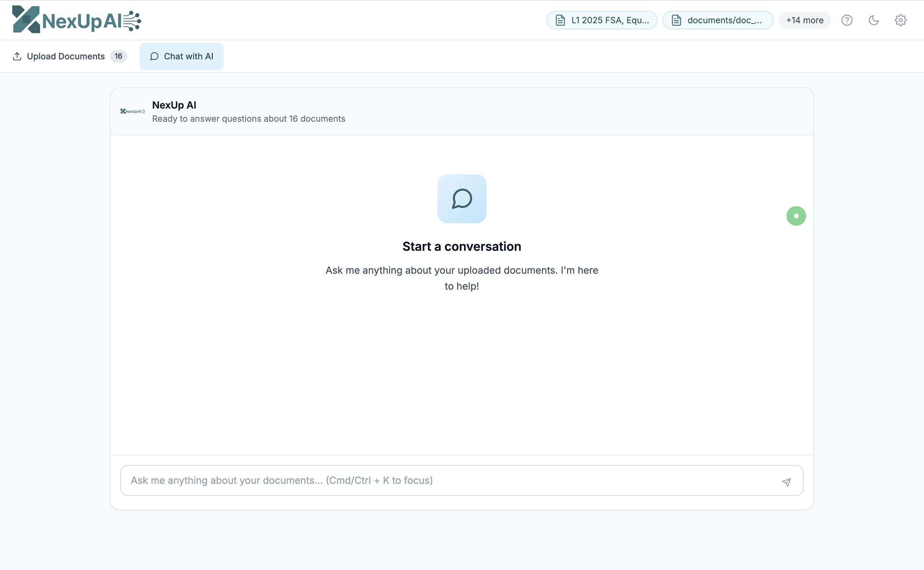Open the L1 2025 FSA document chip
Viewport: 924px width, 570px height.
[x=610, y=20]
